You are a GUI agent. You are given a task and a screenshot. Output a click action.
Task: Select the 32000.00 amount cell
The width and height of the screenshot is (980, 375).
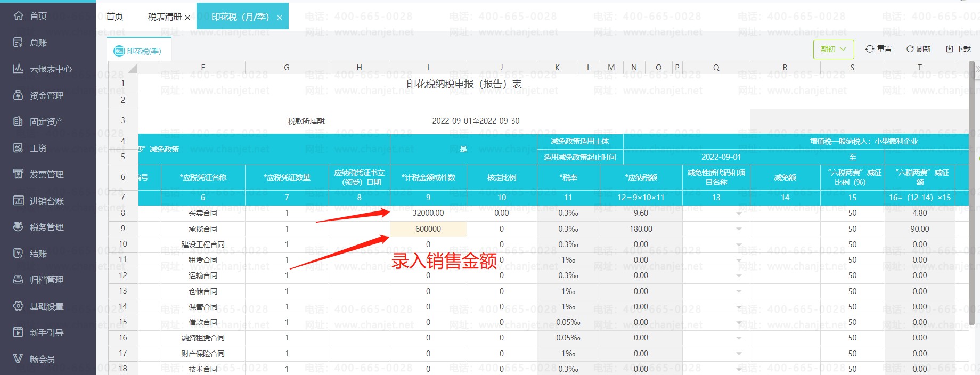(x=428, y=213)
